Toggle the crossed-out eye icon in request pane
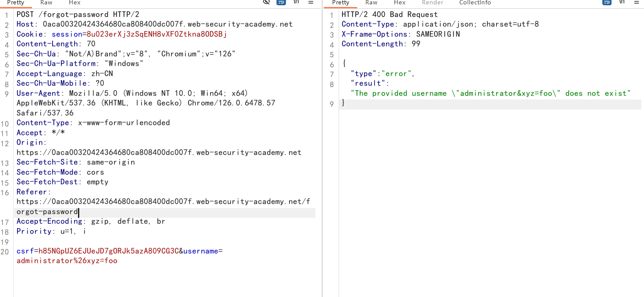Image resolution: width=644 pixels, height=297 pixels. point(266,2)
